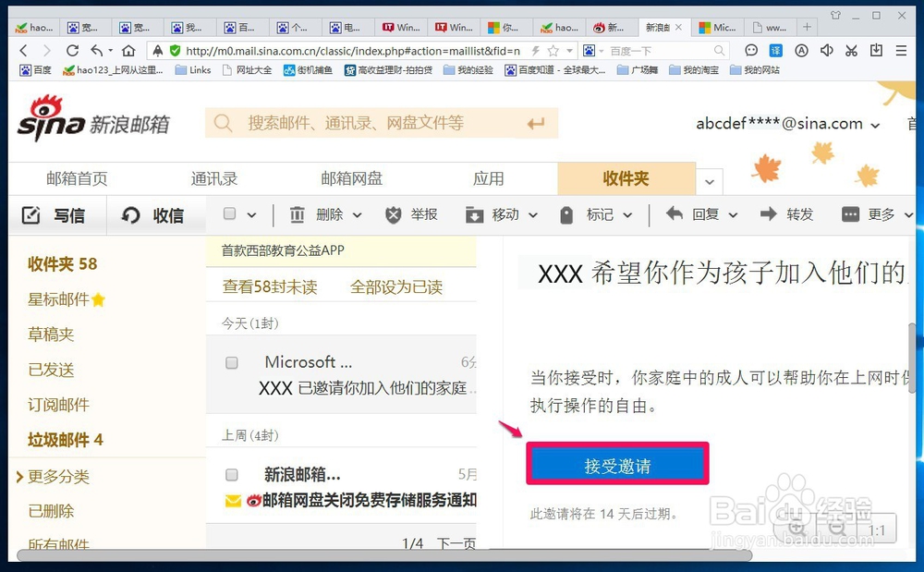The image size is (924, 572).
Task: Select the 收件夹 inbox tab
Action: 626,178
